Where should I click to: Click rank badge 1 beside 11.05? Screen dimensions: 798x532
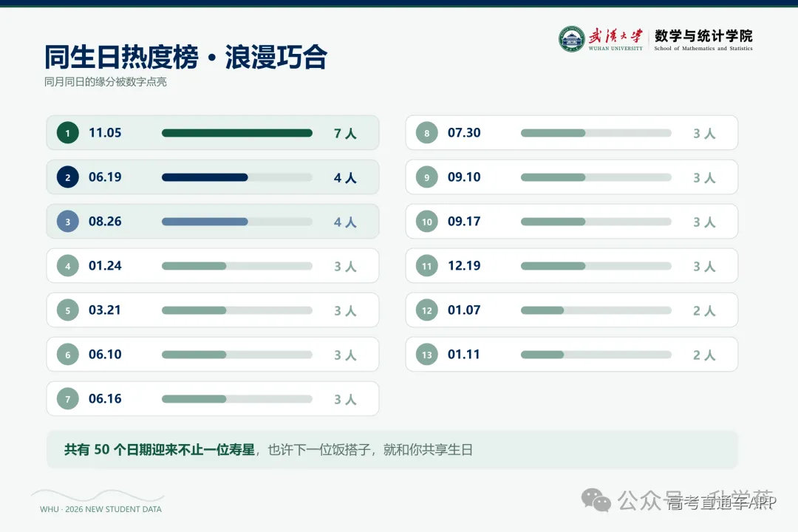coord(68,133)
